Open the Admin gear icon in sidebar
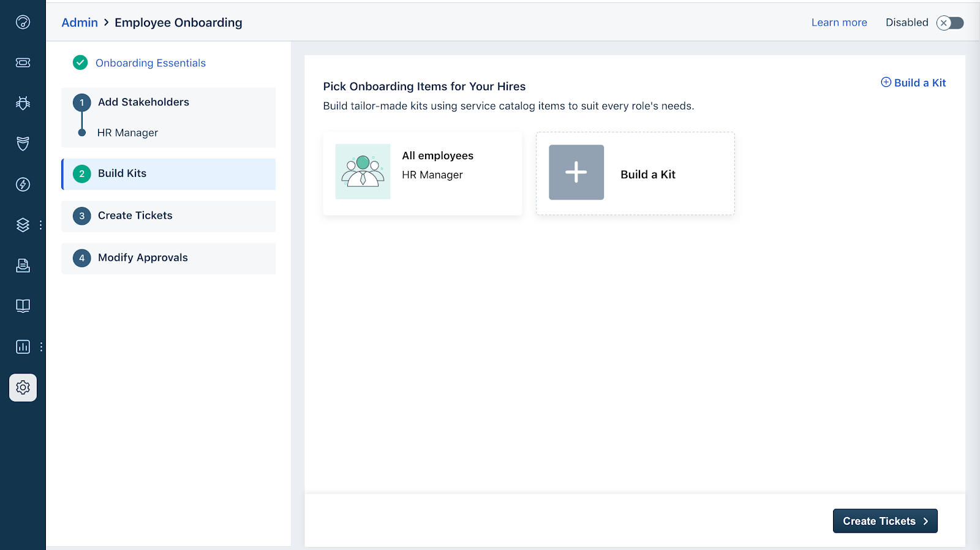The width and height of the screenshot is (980, 550). 23,388
